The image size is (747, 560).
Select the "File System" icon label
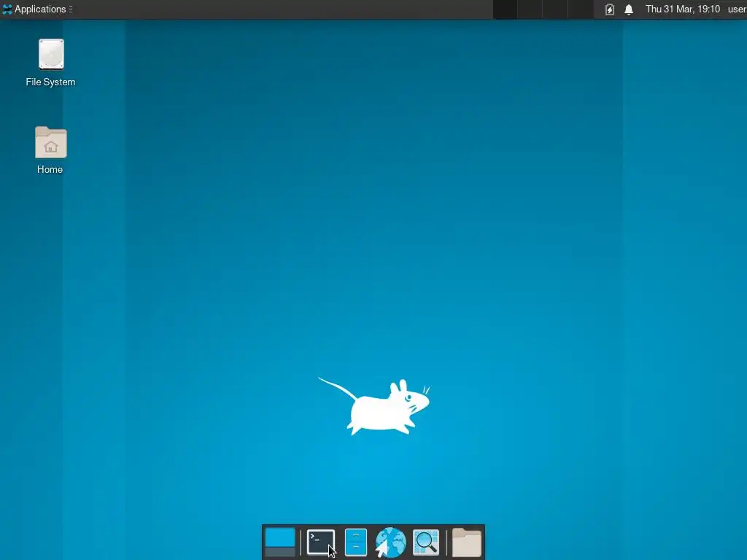[x=50, y=82]
